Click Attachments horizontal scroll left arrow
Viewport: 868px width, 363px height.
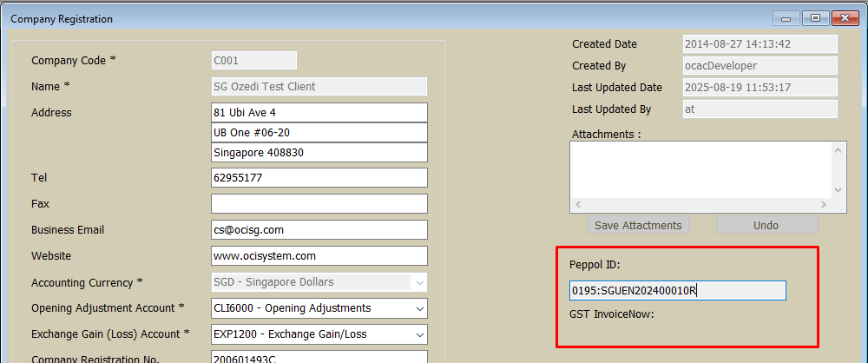[577, 205]
